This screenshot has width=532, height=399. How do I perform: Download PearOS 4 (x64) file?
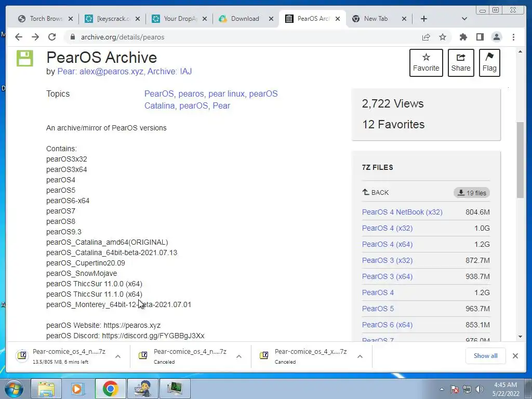[387, 245]
